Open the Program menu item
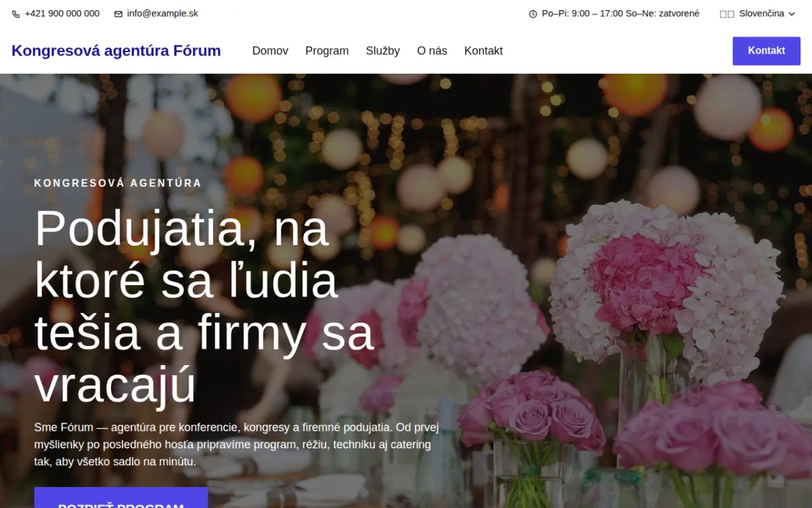812x508 pixels. pos(327,51)
